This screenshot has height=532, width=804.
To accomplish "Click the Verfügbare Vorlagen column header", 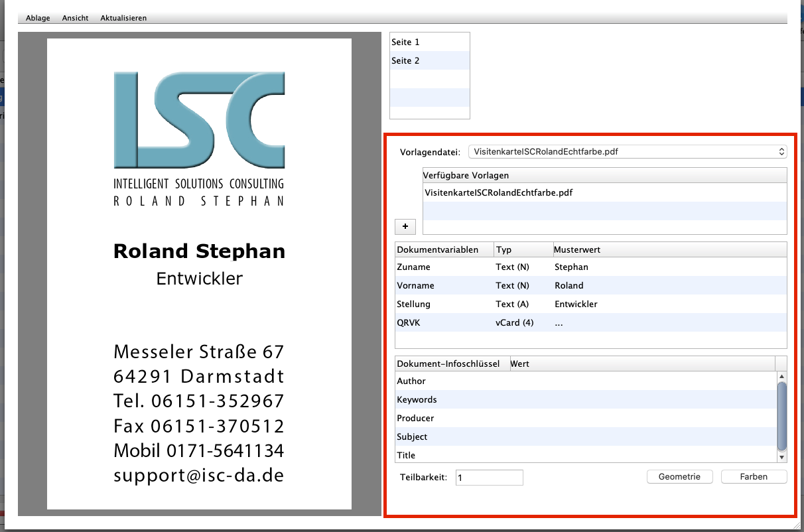I will coord(604,175).
